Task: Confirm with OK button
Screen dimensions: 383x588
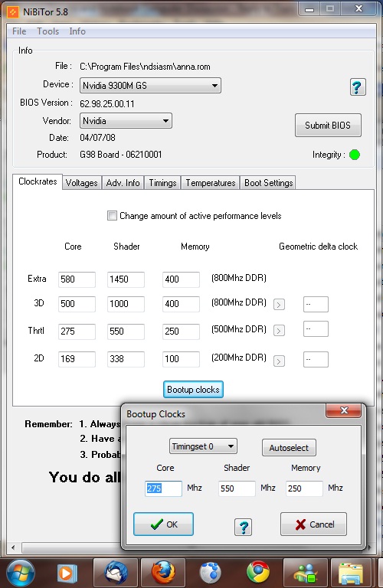Action: click(164, 524)
